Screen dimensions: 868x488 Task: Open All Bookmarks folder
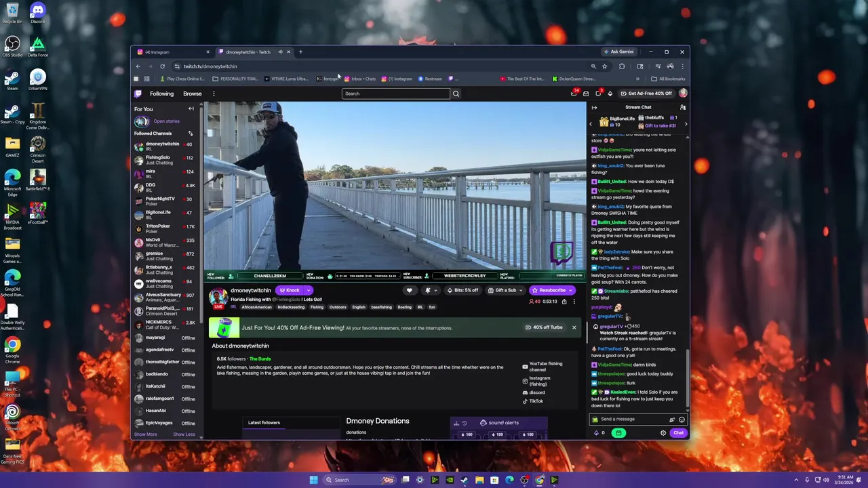tap(668, 79)
